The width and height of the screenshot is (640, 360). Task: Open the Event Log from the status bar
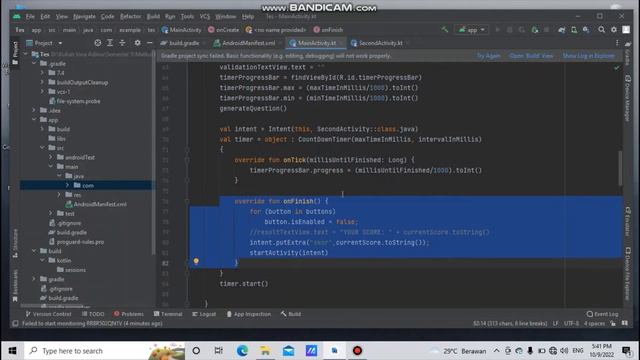point(603,314)
